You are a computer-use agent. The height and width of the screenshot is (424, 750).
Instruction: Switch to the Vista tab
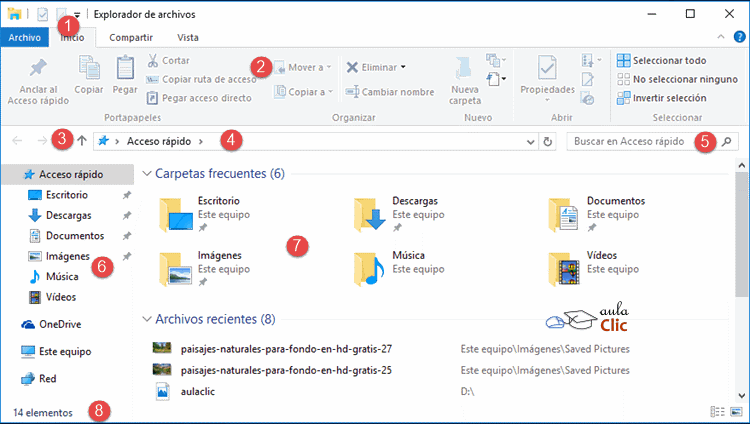[188, 37]
